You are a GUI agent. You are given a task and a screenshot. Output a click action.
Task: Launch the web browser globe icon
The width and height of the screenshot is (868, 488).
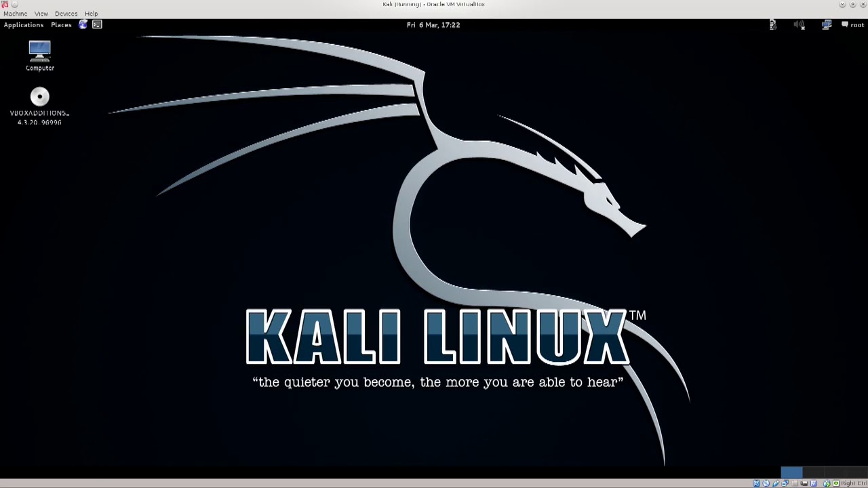point(83,25)
